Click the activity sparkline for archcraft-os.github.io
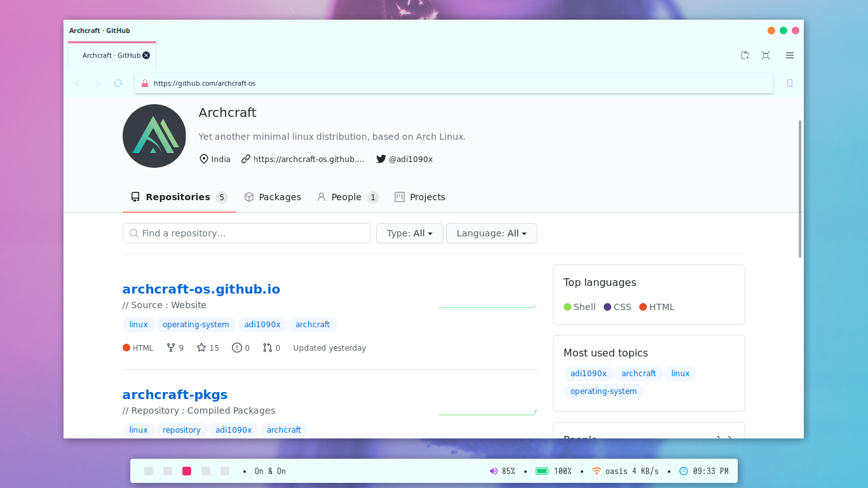The image size is (868, 488). [x=488, y=307]
